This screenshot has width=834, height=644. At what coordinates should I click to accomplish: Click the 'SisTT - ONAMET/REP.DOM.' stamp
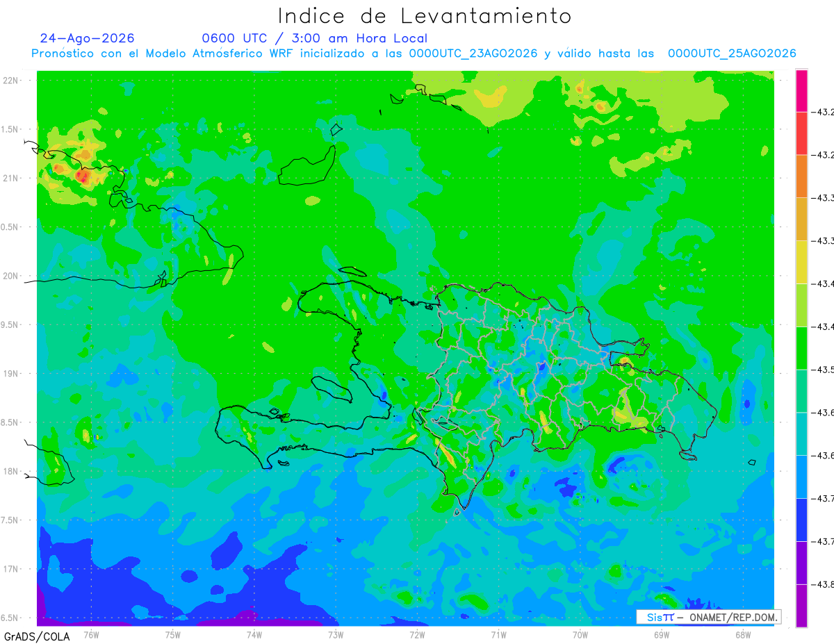pos(708,617)
